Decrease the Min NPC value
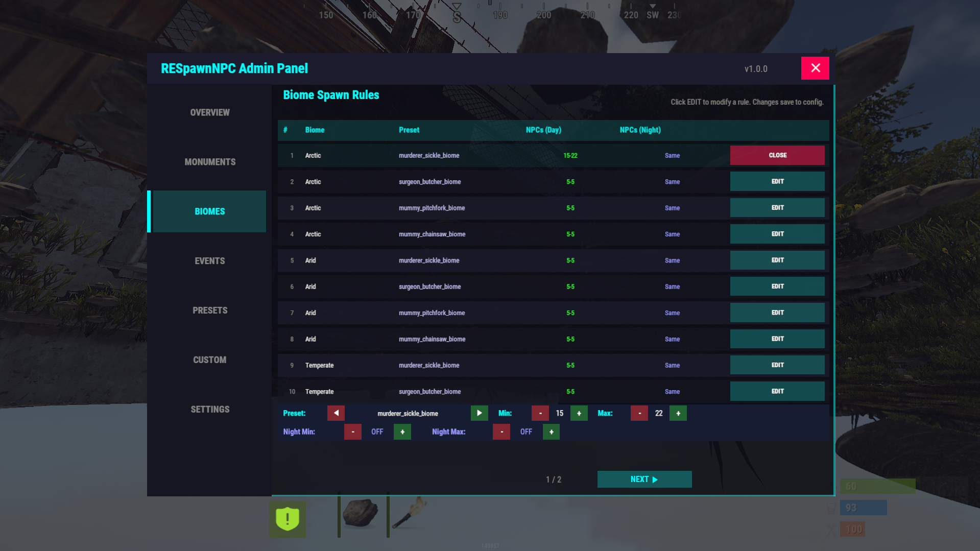Image resolution: width=980 pixels, height=551 pixels. (x=540, y=413)
